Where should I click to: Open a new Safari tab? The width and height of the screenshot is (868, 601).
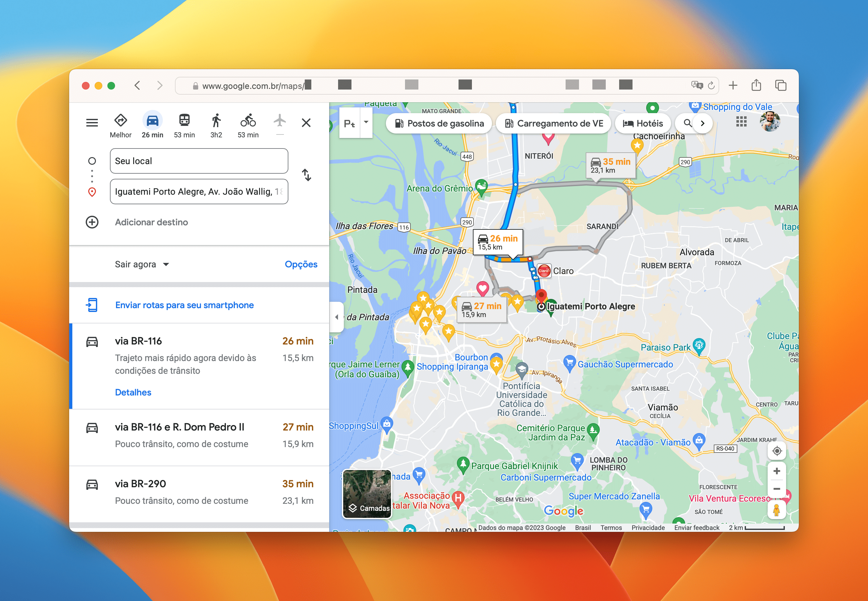[733, 85]
